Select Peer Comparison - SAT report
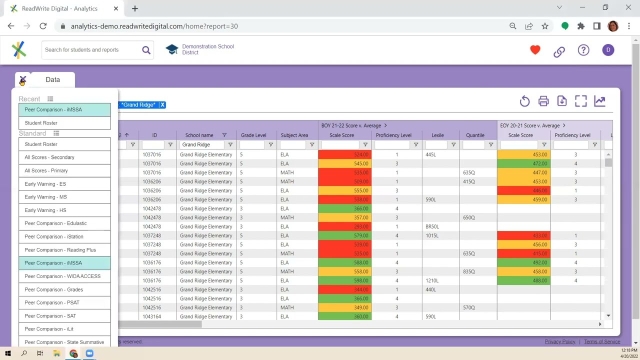 pos(64,316)
